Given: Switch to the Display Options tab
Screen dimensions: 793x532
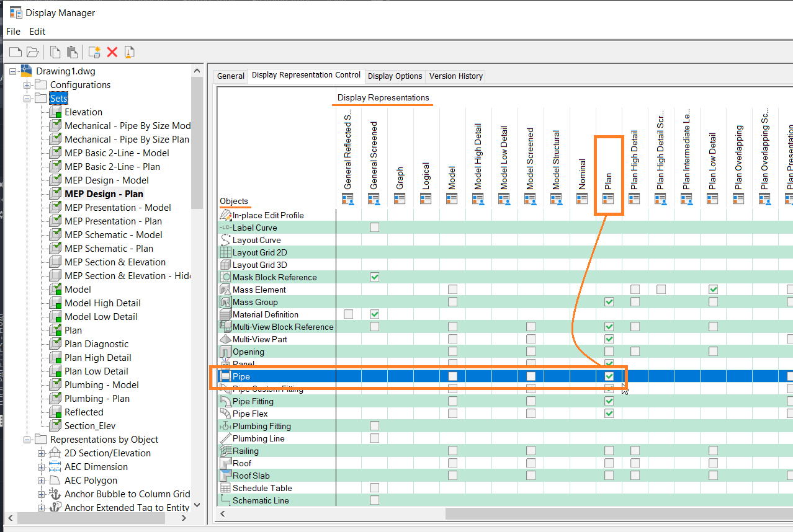Looking at the screenshot, I should click(x=395, y=76).
